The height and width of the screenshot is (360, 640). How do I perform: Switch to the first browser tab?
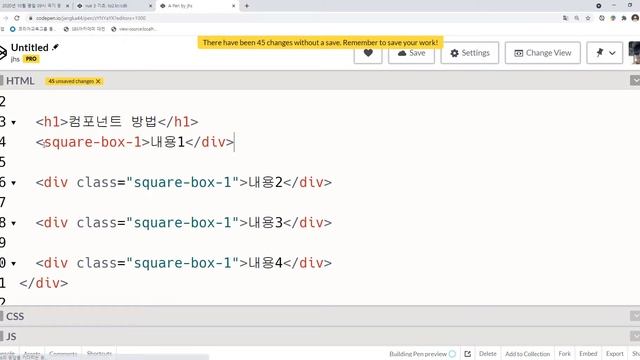click(34, 6)
